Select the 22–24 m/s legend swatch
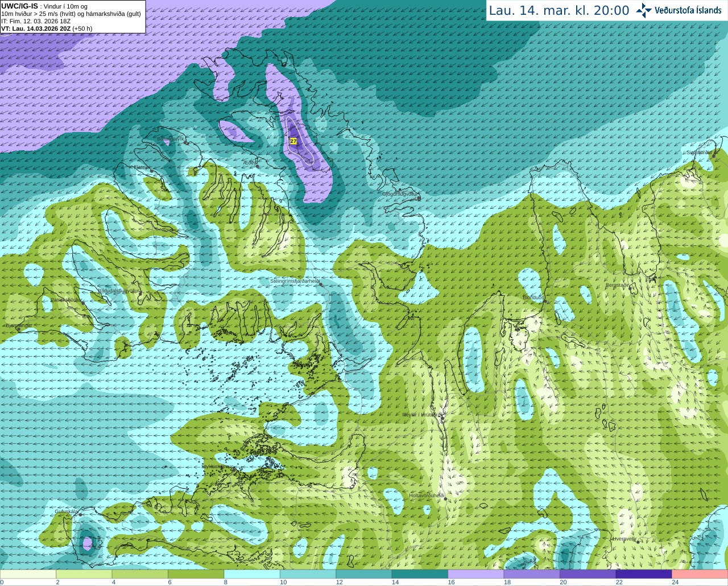Viewport: 728px width, 586px height. coord(644,574)
